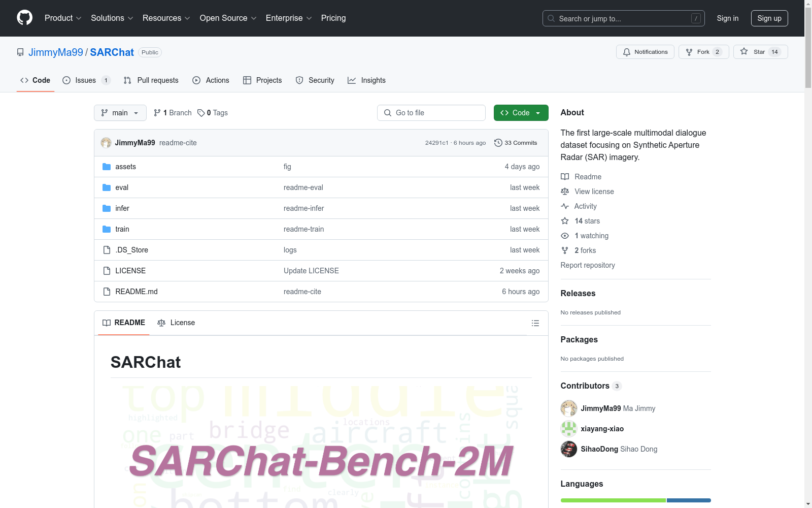Select the License tab in README panel
Image resolution: width=812 pixels, height=508 pixels.
click(x=176, y=323)
